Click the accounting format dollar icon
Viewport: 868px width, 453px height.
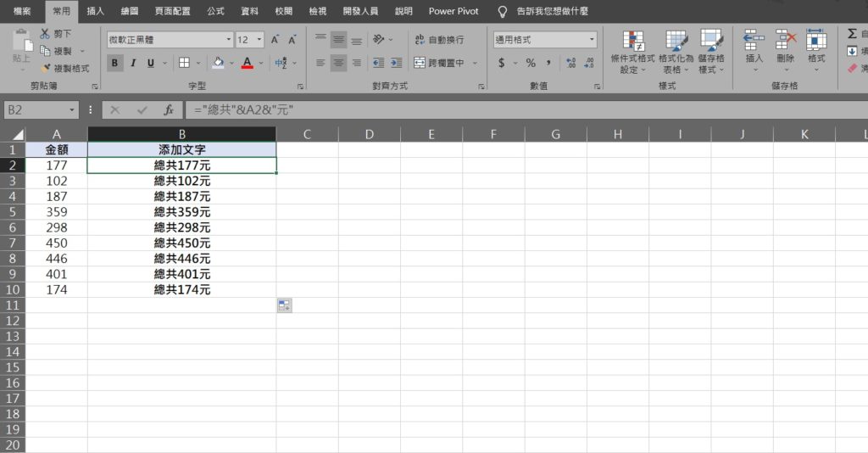502,63
